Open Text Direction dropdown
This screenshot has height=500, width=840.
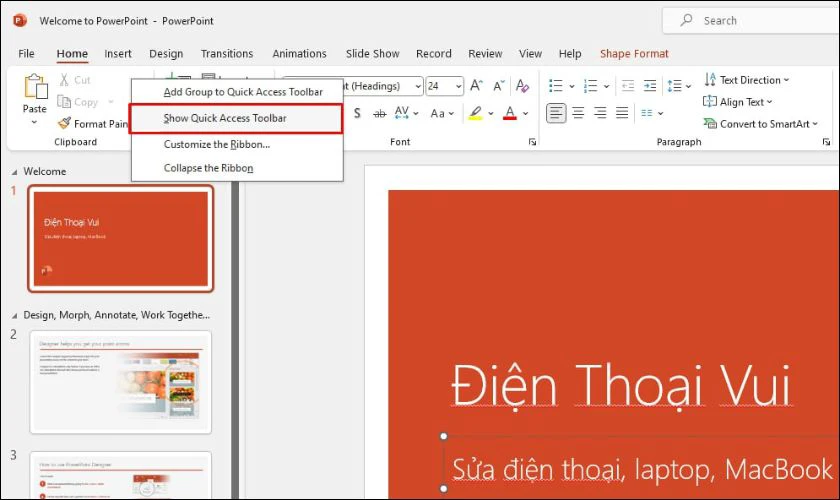click(747, 80)
